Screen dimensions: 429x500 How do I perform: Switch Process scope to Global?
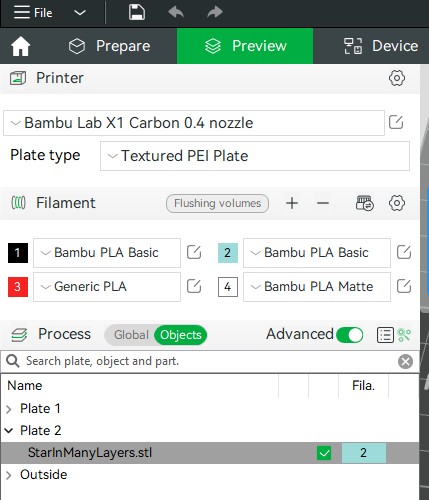131,335
